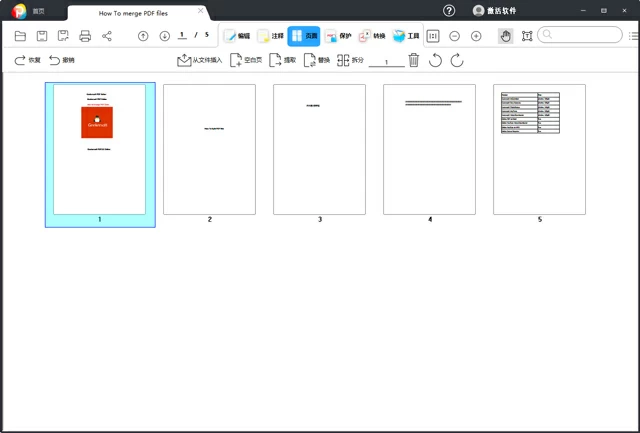
Task: Go to previous page with up arrow
Action: point(143,36)
